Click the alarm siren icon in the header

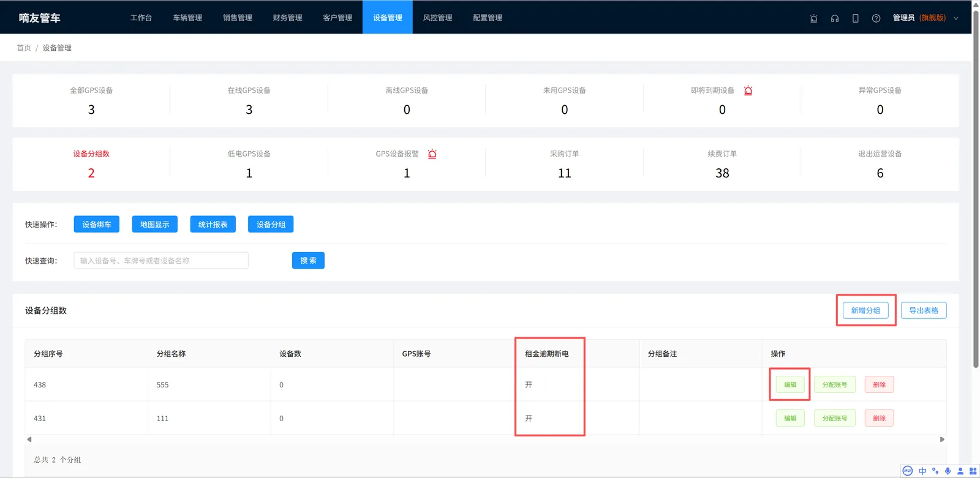[x=813, y=18]
